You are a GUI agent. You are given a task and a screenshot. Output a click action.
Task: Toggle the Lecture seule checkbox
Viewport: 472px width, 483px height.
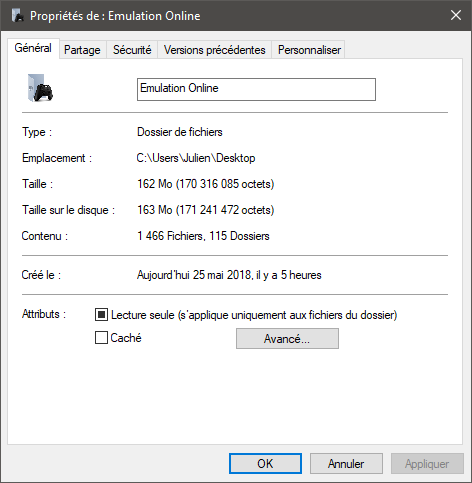(101, 315)
